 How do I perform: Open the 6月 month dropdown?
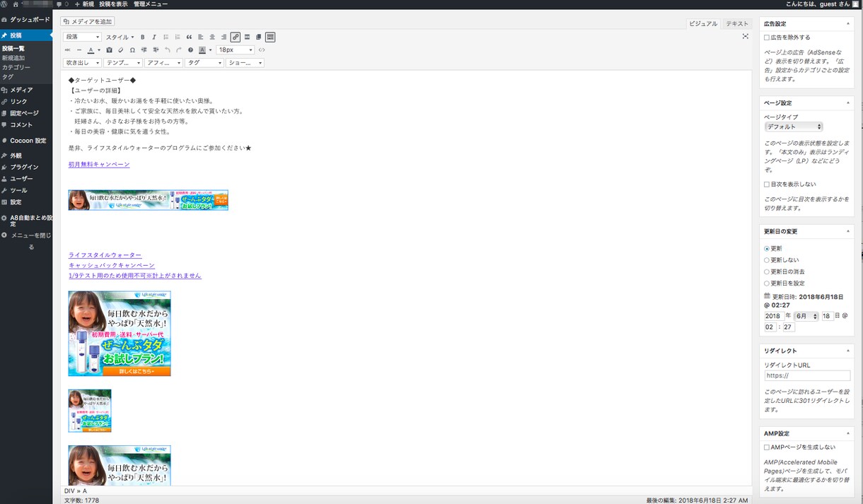point(806,317)
